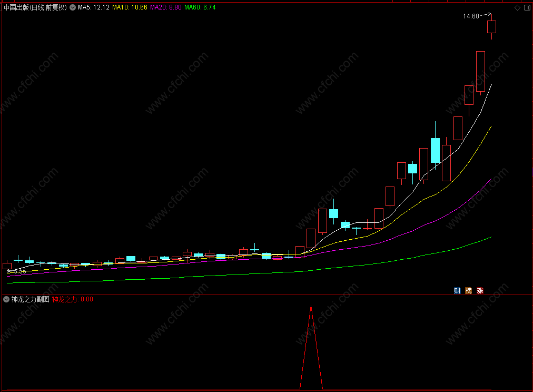Click the green MA60 line at its right end
The width and height of the screenshot is (533, 392).
pos(490,237)
